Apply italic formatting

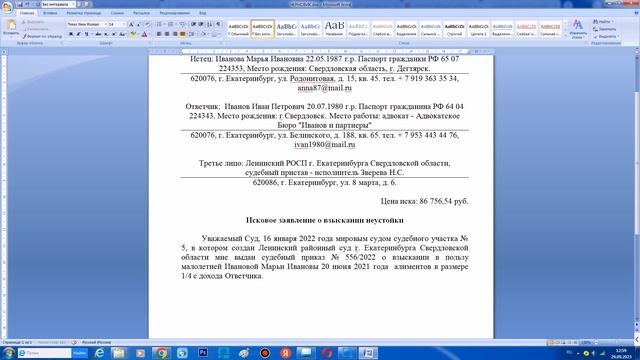78,34
